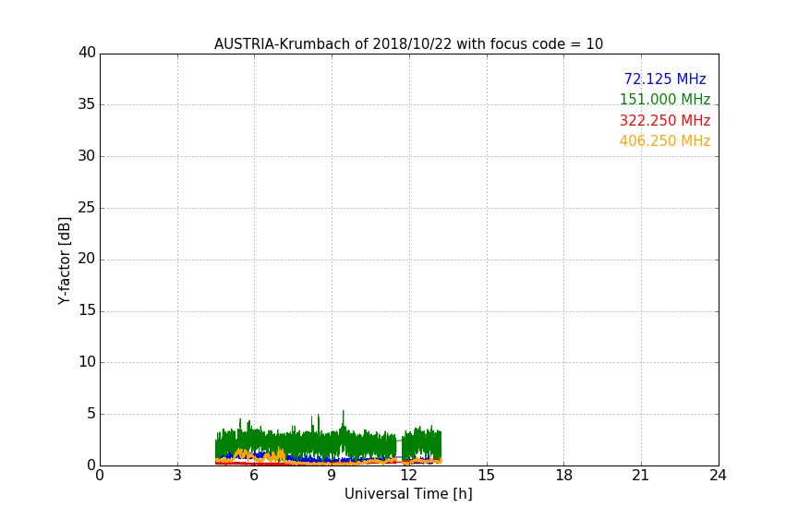The width and height of the screenshot is (798, 532).
Task: Click the x-axis tick value 3
Action: click(x=177, y=476)
